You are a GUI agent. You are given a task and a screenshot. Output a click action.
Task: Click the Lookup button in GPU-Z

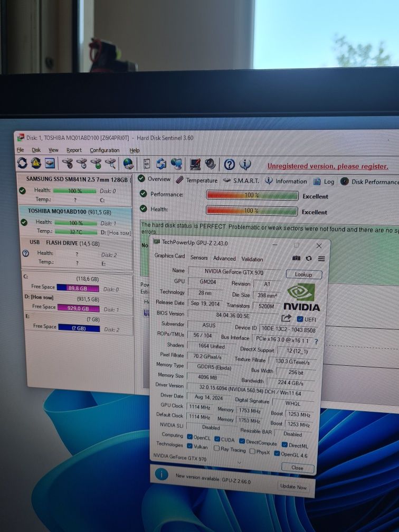[303, 274]
